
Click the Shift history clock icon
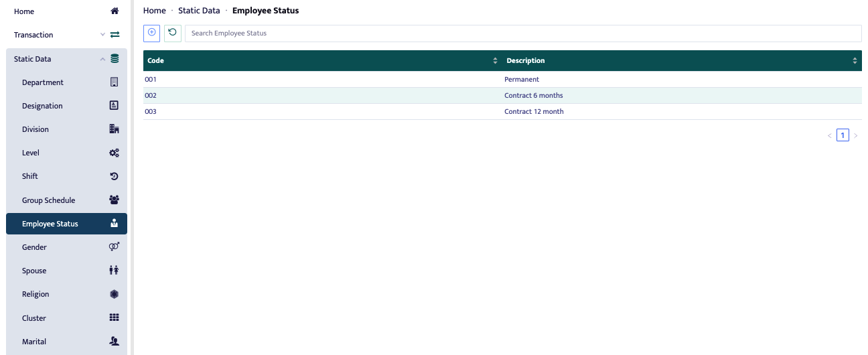114,176
